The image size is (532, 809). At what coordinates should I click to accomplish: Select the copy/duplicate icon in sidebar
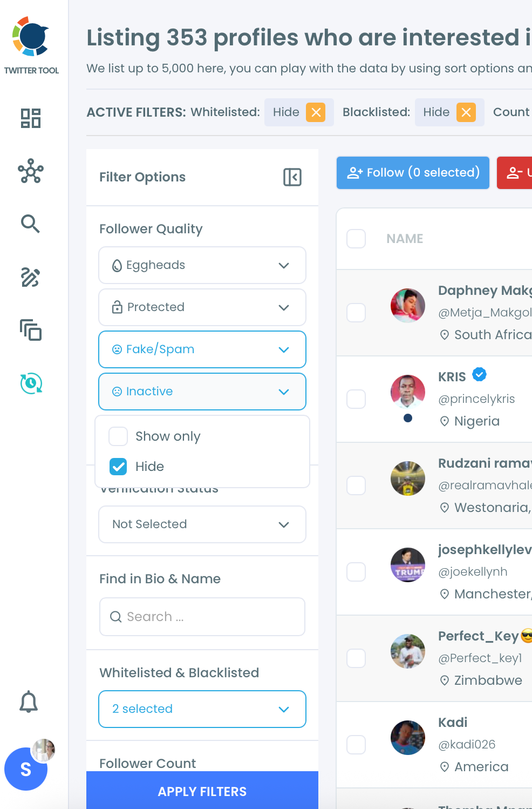[31, 331]
